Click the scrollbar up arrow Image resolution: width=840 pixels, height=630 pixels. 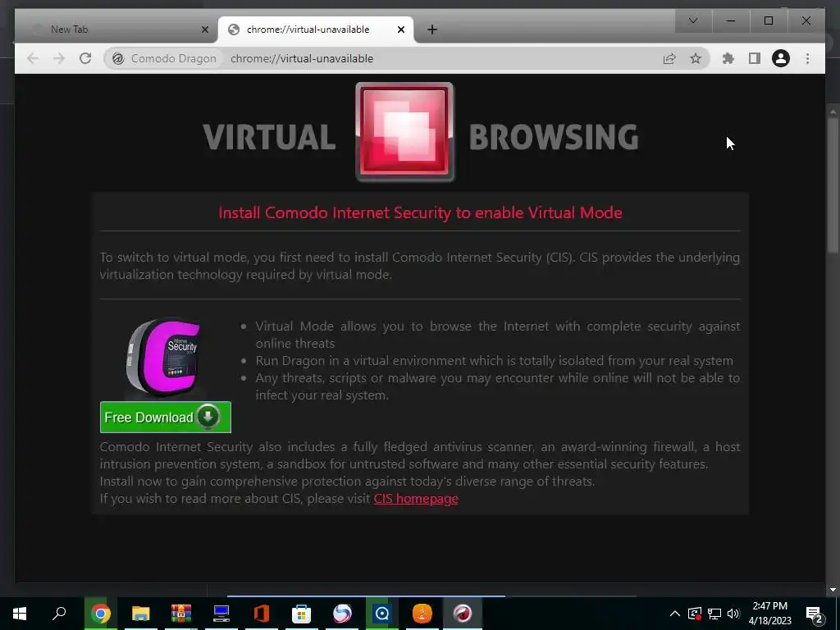pos(833,112)
